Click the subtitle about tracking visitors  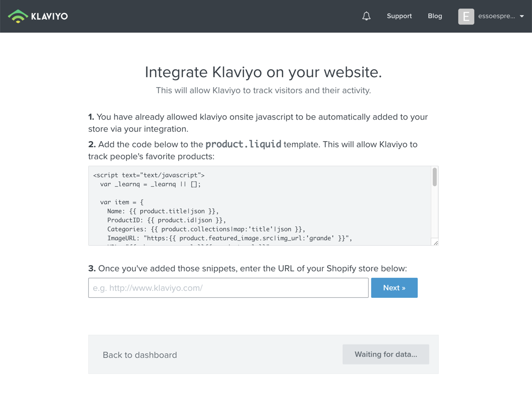(263, 91)
